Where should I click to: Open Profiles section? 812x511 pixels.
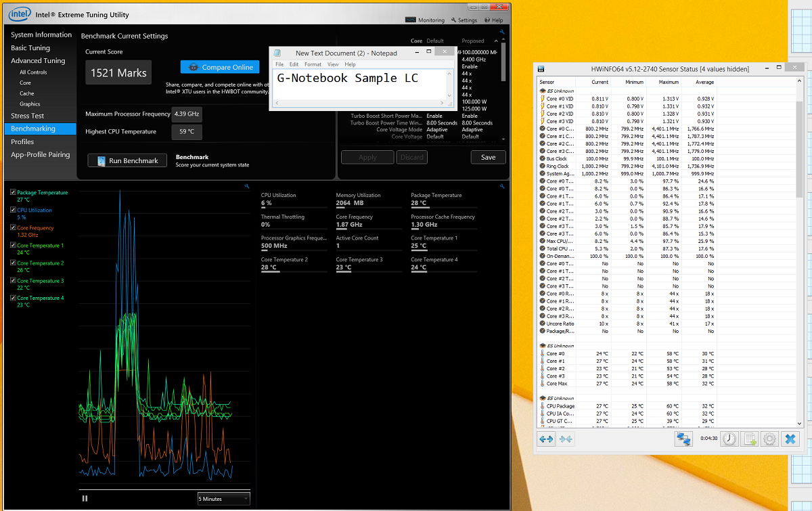[22, 142]
